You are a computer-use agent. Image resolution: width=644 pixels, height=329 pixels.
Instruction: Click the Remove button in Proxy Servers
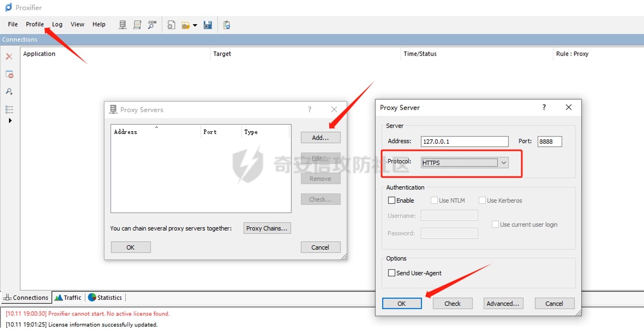tap(320, 179)
